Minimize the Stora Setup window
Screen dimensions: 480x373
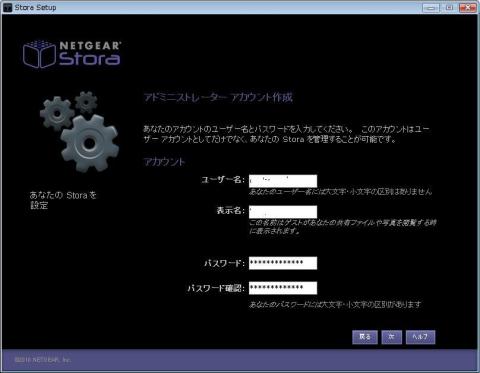click(431, 8)
